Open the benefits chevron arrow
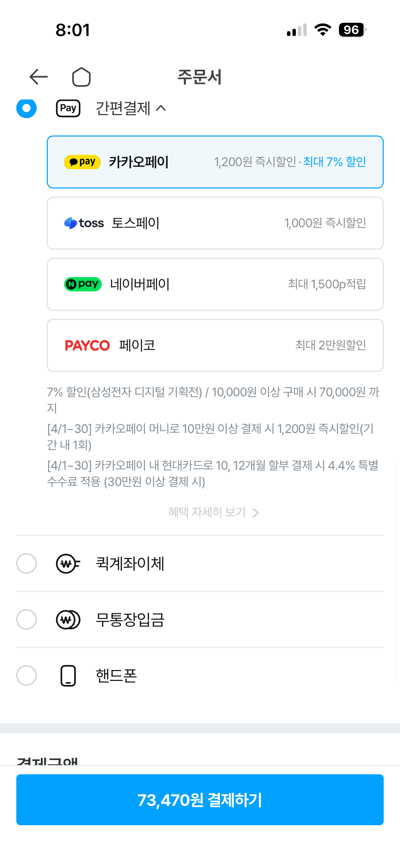The image size is (400, 868). (255, 512)
